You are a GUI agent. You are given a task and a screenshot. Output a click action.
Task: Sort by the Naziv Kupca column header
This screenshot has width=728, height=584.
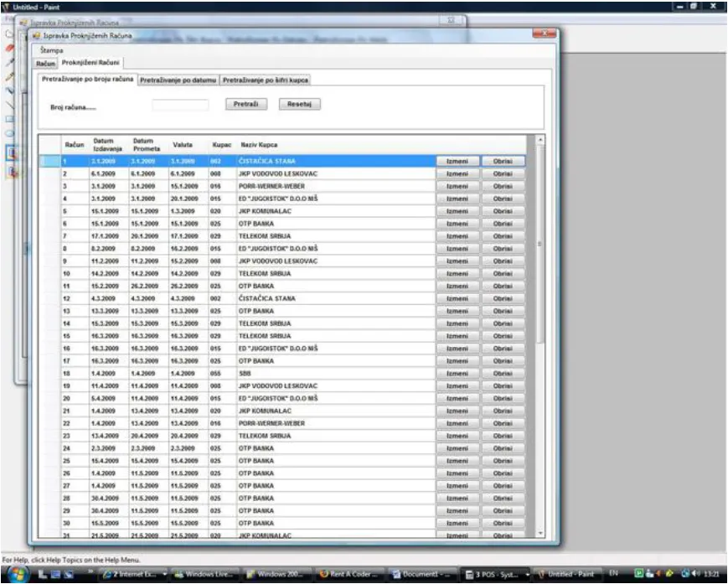tap(259, 145)
